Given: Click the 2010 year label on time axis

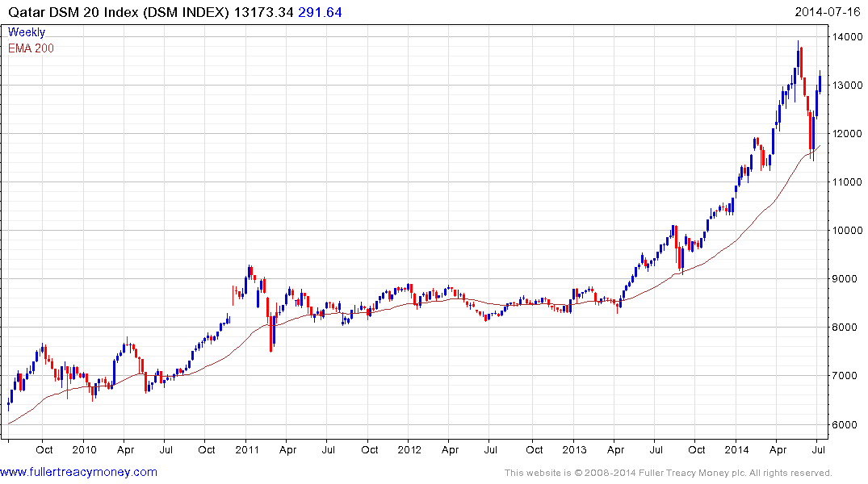Looking at the screenshot, I should click(x=85, y=449).
